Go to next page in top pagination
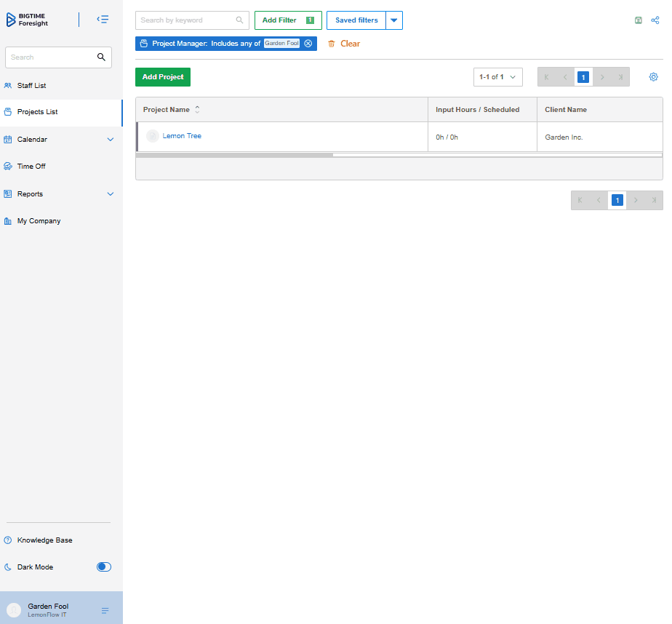Image resolution: width=672 pixels, height=624 pixels. (x=602, y=77)
